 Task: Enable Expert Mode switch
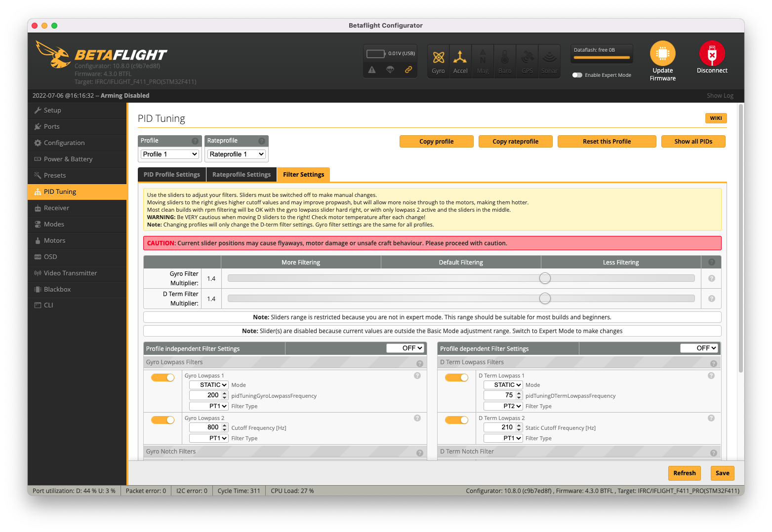[577, 75]
